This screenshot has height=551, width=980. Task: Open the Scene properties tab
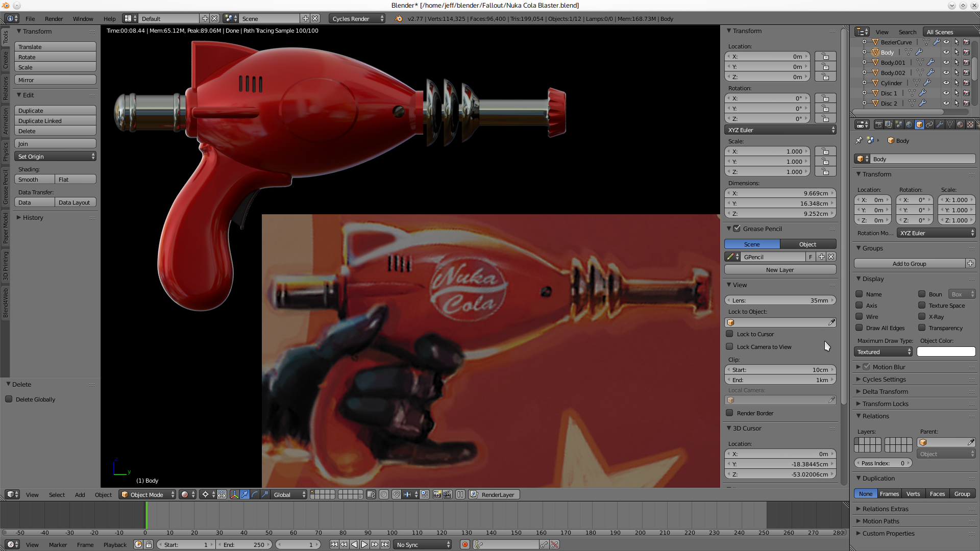point(899,124)
